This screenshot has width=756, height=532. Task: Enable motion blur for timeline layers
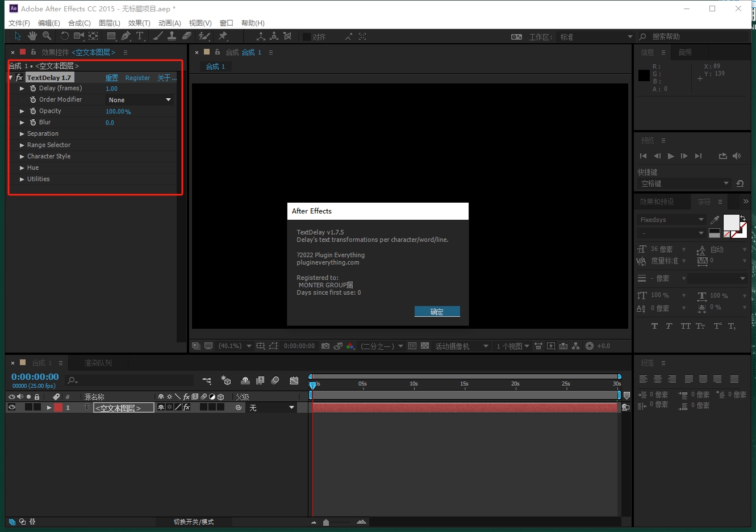[x=275, y=380]
